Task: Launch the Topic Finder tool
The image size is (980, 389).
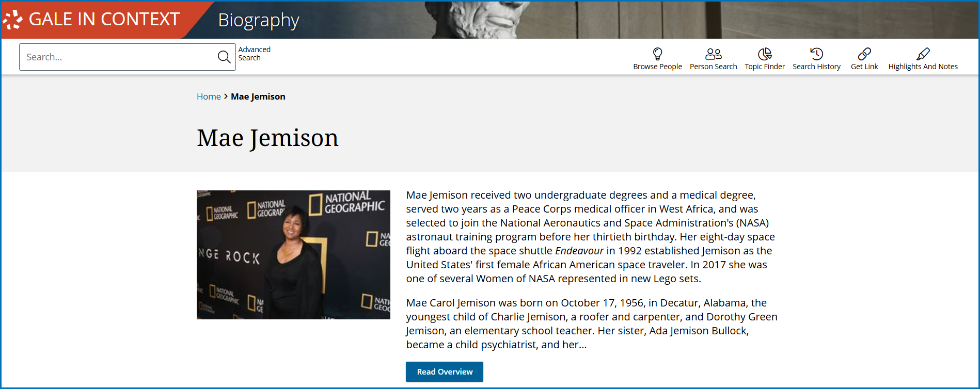Action: pos(764,59)
